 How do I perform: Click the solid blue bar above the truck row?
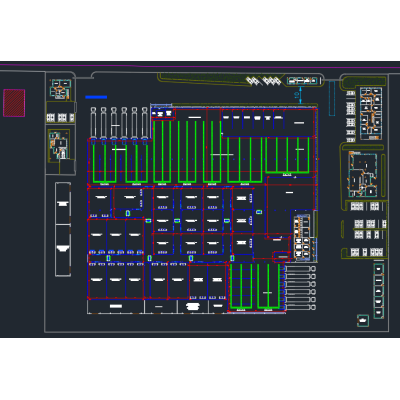click(x=96, y=97)
